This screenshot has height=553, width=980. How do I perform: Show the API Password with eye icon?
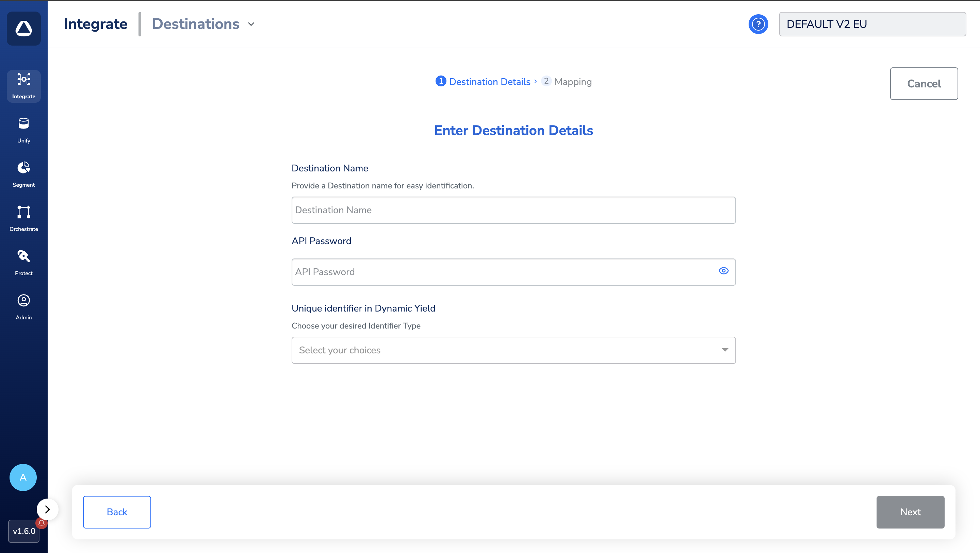pyautogui.click(x=723, y=271)
